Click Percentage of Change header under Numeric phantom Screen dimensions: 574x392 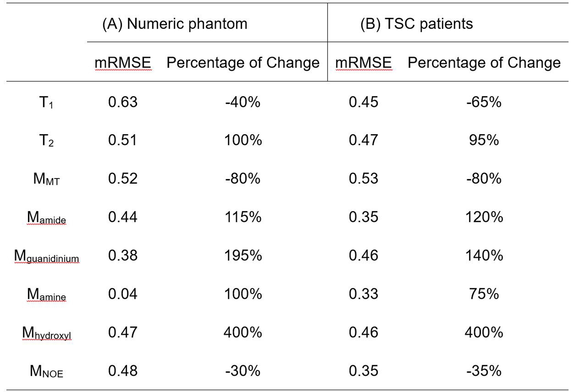click(x=243, y=62)
